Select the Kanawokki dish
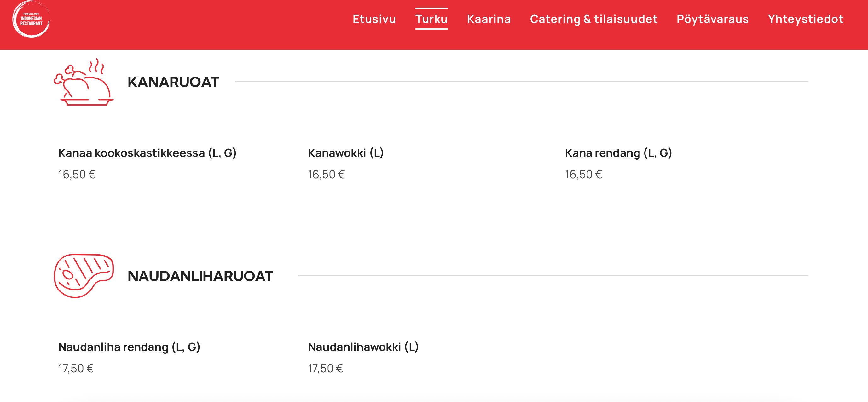This screenshot has height=402, width=868. 345,153
